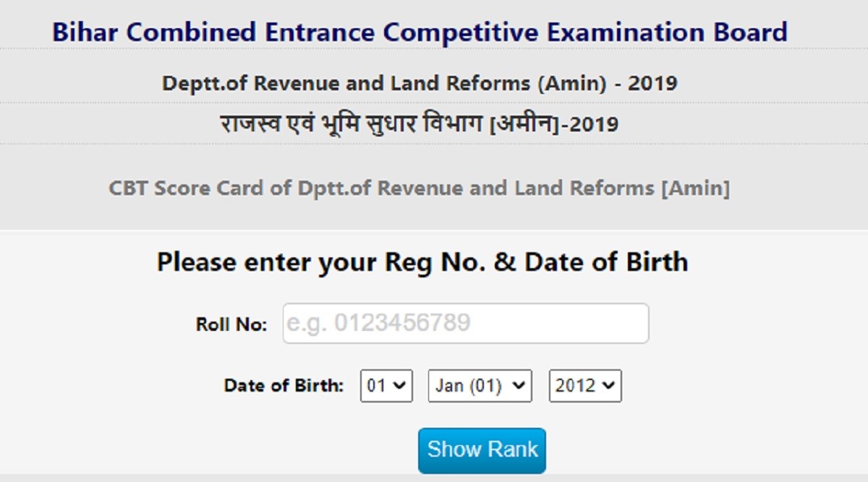The image size is (868, 482).
Task: Click the 'Please enter your Reg No.' heading
Action: click(x=422, y=262)
